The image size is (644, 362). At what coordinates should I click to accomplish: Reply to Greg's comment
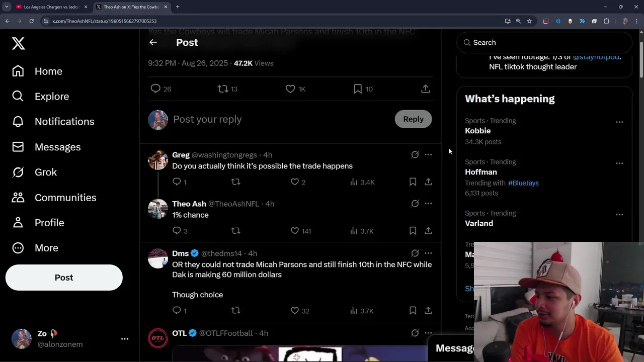click(177, 182)
